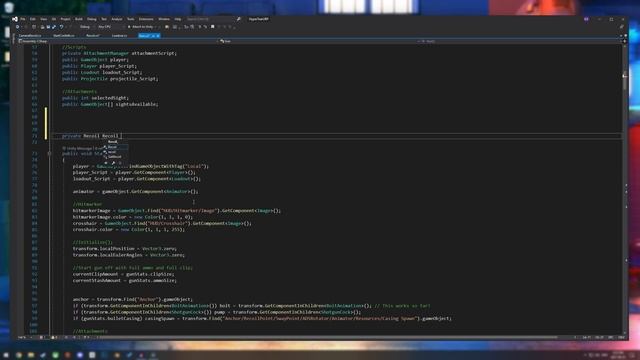Collapse the Start method code block
The height and width of the screenshot is (360, 640).
49,154
